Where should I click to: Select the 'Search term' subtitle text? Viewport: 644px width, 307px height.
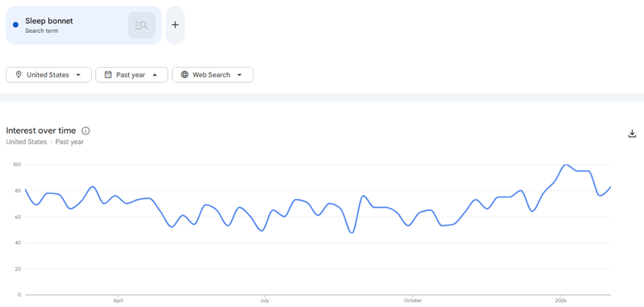(42, 31)
